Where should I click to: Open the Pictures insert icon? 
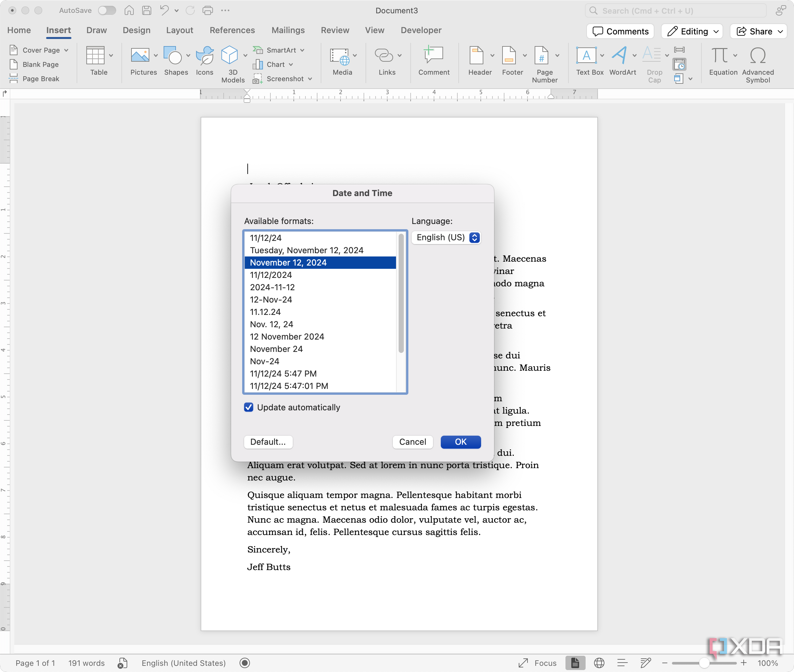tap(140, 56)
